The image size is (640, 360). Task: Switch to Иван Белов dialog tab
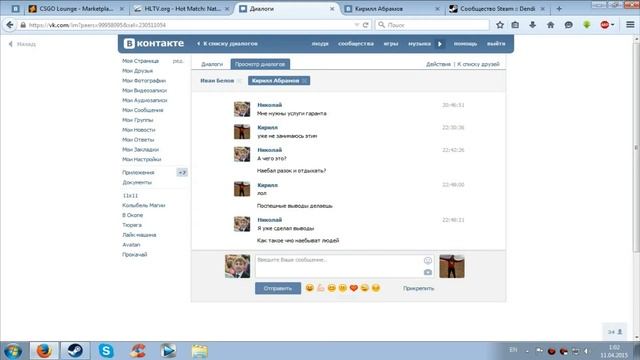[217, 81]
